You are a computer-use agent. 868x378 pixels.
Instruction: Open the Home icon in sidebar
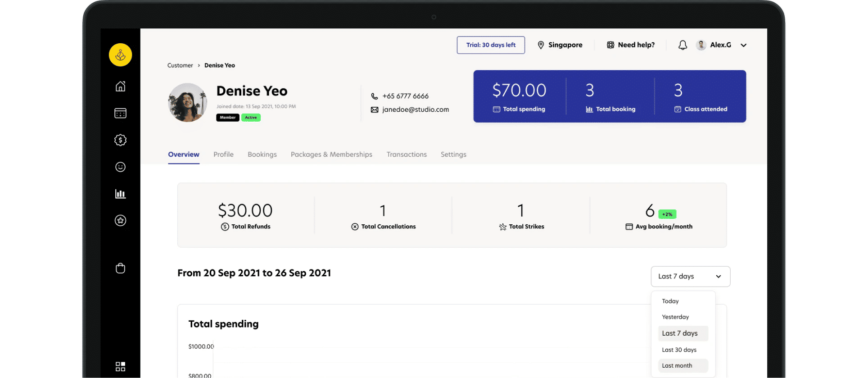pos(120,86)
